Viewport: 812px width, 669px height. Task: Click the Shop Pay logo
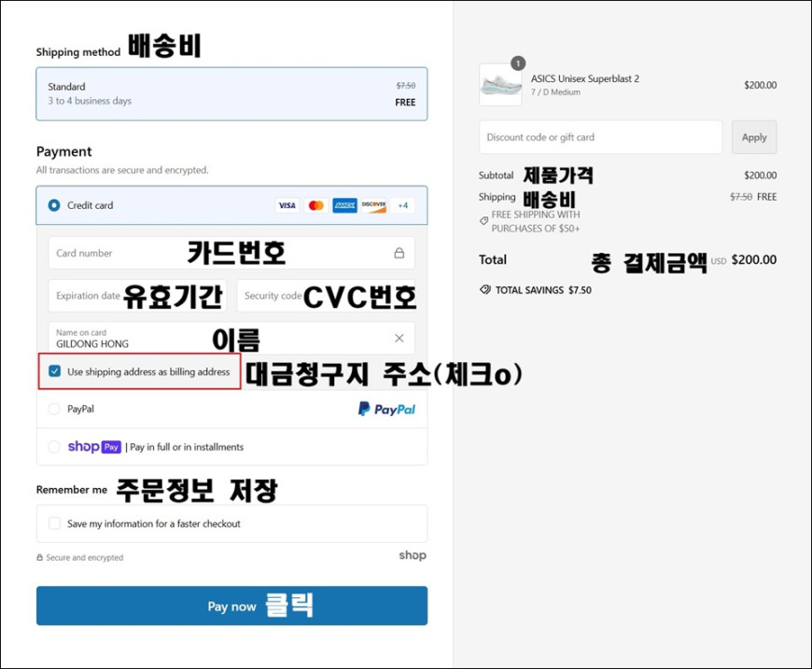(94, 447)
